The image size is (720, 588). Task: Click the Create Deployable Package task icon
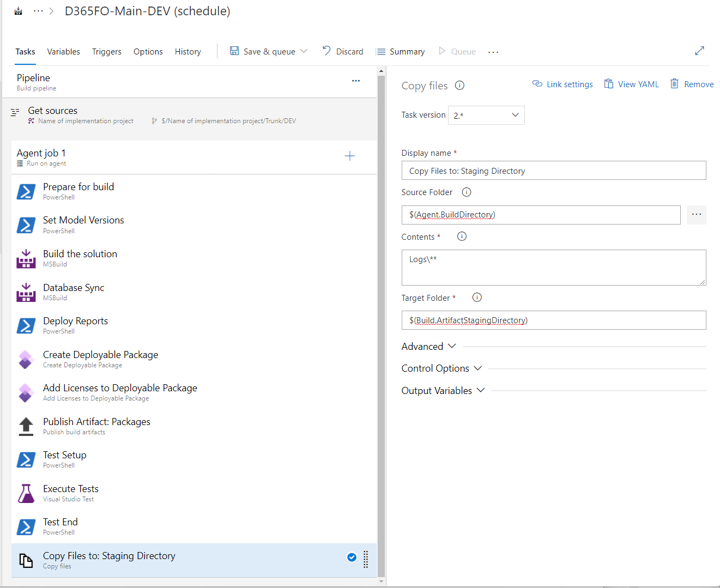26,359
